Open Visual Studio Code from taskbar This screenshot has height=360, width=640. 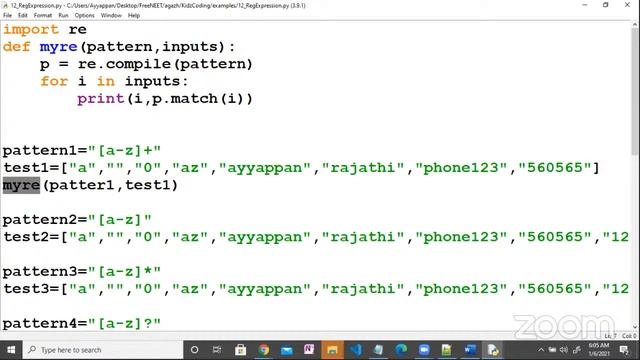(x=356, y=350)
